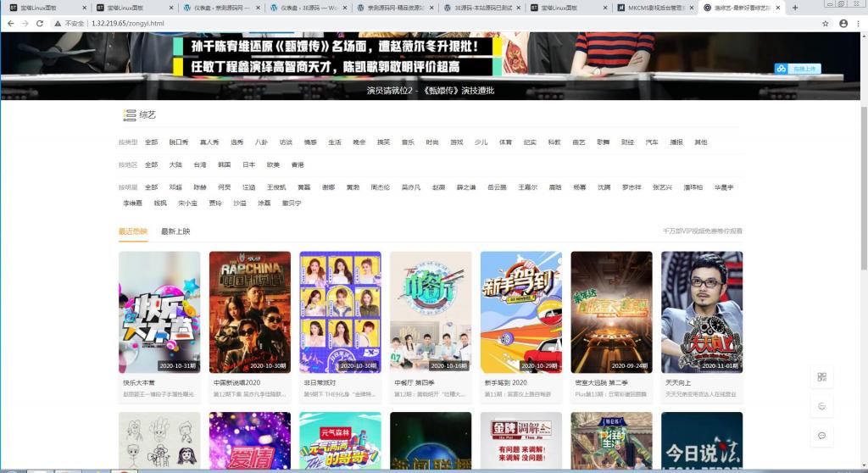Switch to the 最新上映 tab
The height and width of the screenshot is (473, 868).
click(x=175, y=231)
